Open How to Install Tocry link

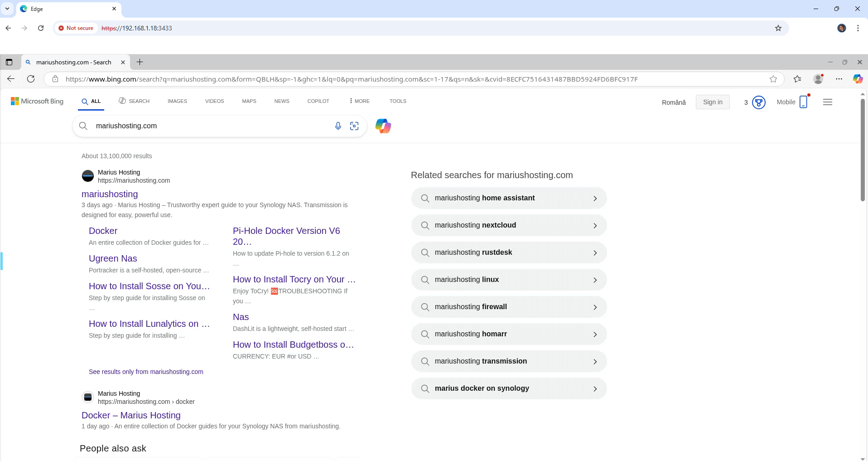point(294,279)
